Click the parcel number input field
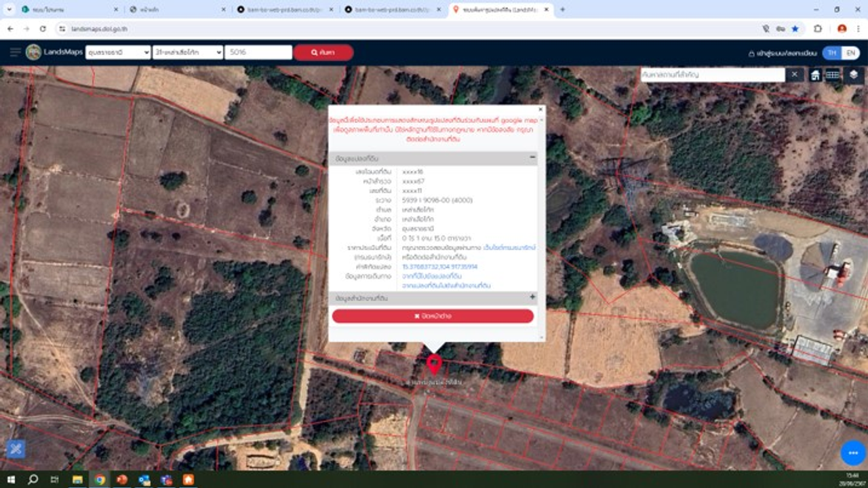Viewport: 868px width, 488px height. [258, 52]
